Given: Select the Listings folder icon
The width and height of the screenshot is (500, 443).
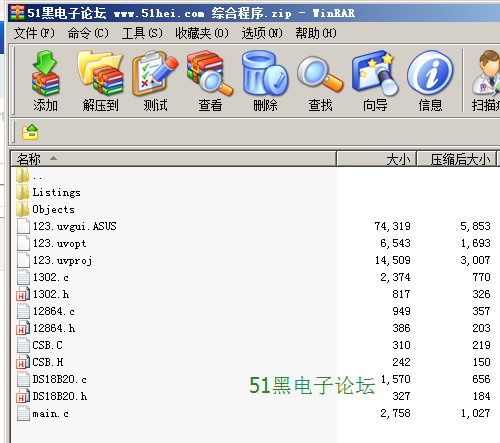Looking at the screenshot, I should [22, 192].
